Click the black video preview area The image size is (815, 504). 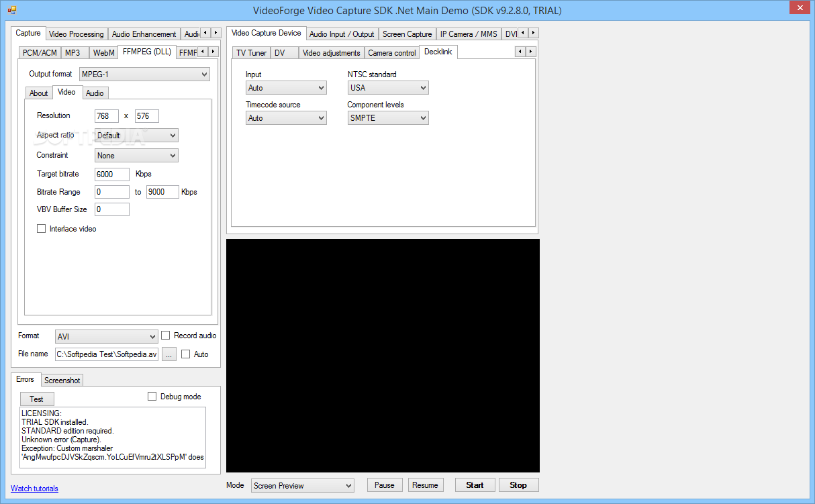point(383,356)
